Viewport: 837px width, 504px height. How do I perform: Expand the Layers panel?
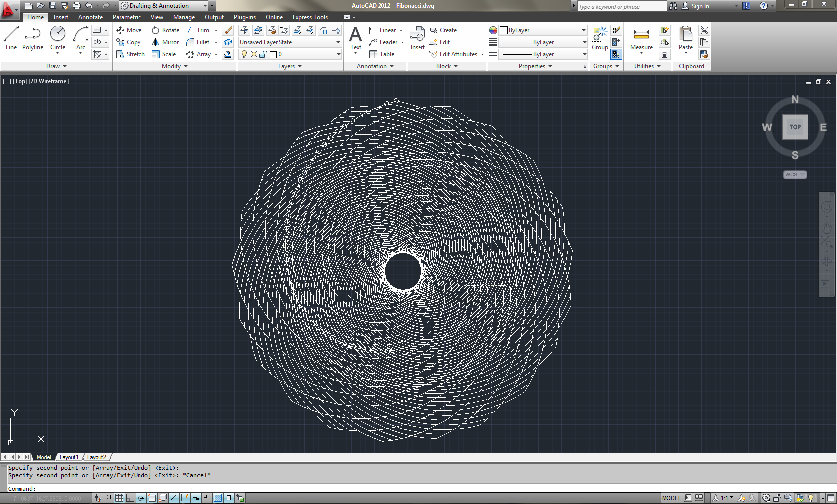290,66
